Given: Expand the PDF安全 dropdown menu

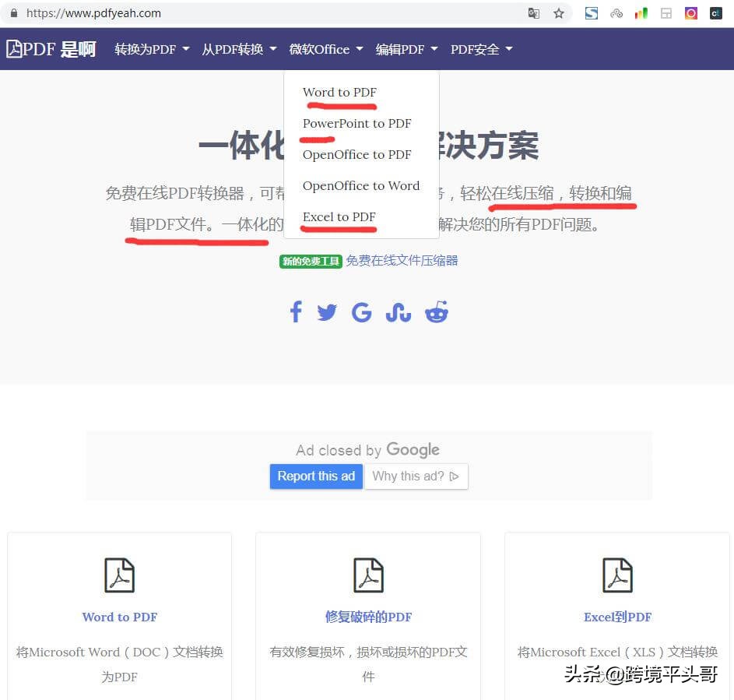Looking at the screenshot, I should [x=482, y=49].
